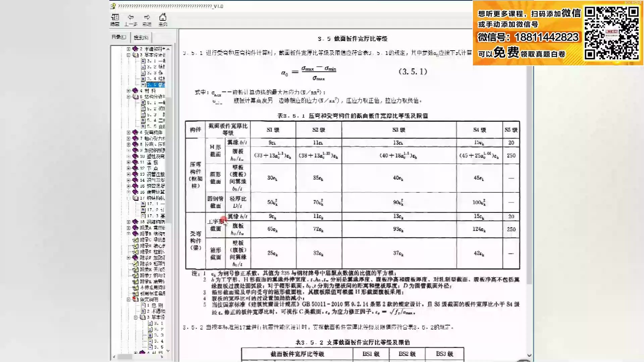Image resolution: width=644 pixels, height=362 pixels.
Task: Open the 附录D page icon
Action: 136,246
